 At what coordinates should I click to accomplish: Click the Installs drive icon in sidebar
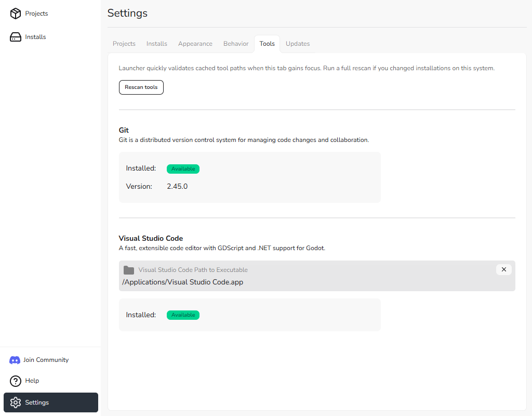click(x=15, y=37)
